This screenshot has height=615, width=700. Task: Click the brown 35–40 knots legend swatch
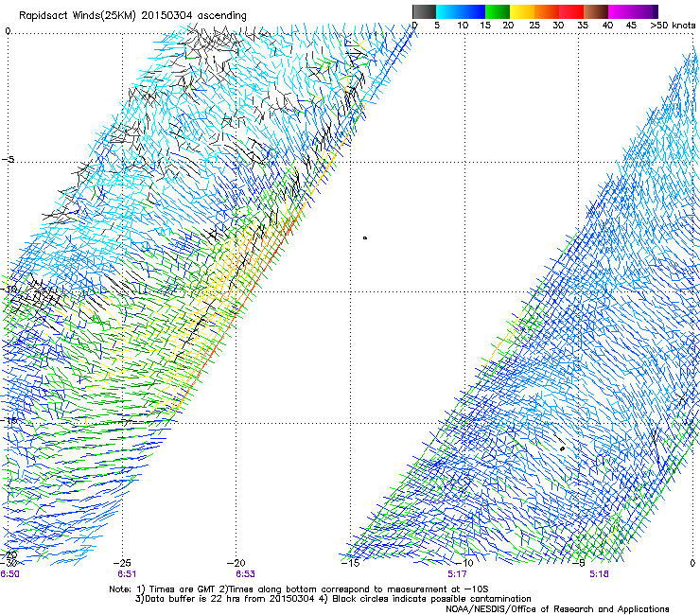point(596,11)
